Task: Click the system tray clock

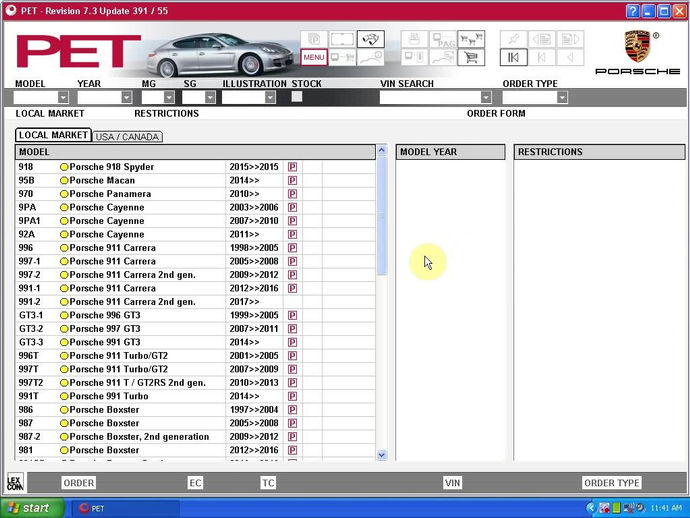Action: tap(666, 508)
